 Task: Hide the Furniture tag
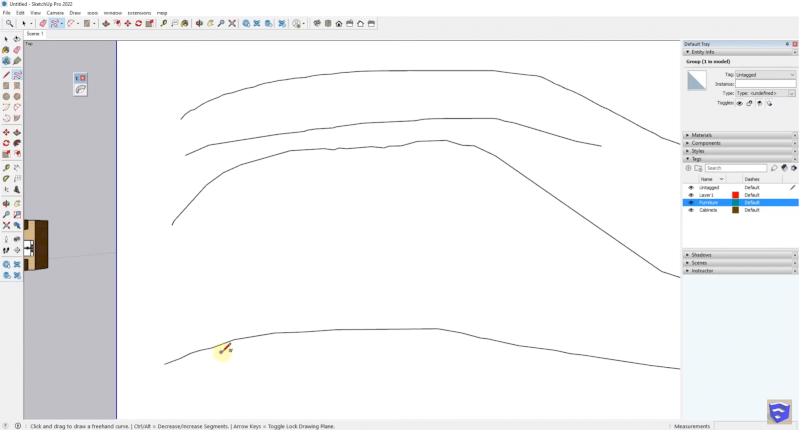point(691,203)
